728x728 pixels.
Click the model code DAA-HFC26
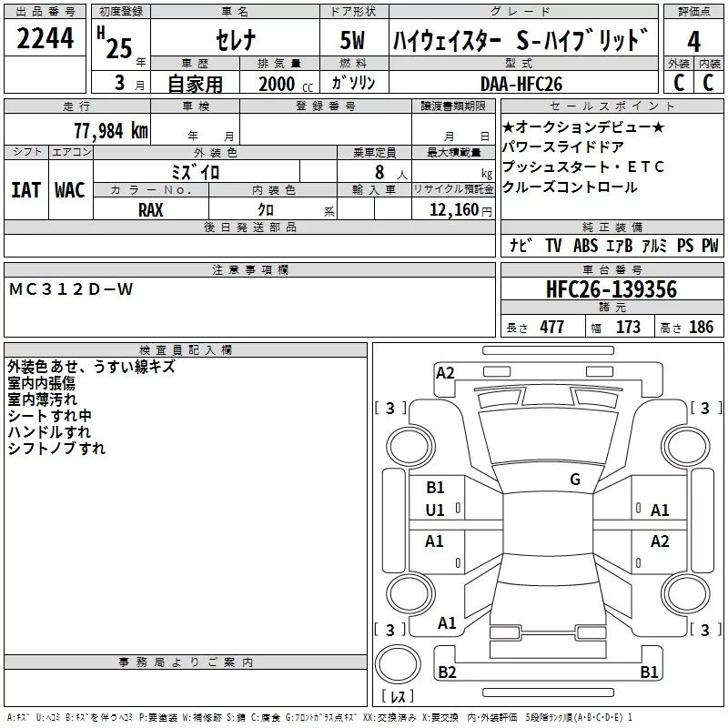[521, 84]
